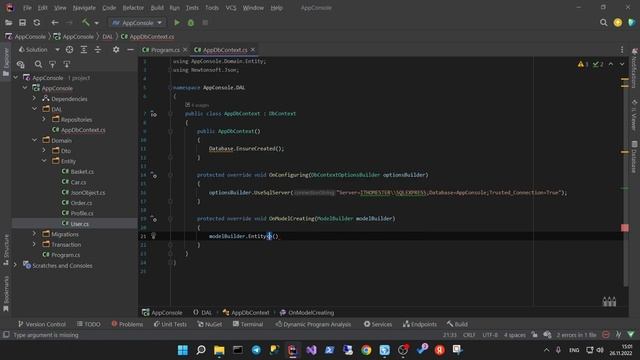This screenshot has height=360, width=640.
Task: Click the red error stripe mark on scrollbar
Action: [x=624, y=228]
